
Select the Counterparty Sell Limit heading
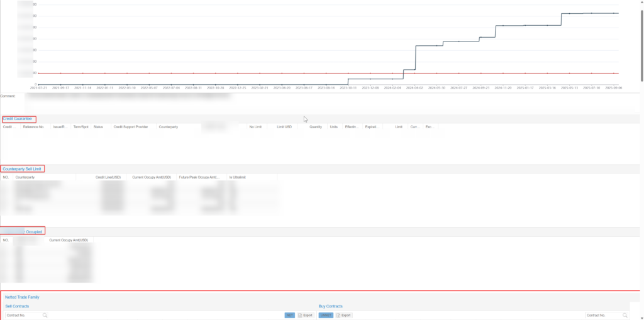23,169
